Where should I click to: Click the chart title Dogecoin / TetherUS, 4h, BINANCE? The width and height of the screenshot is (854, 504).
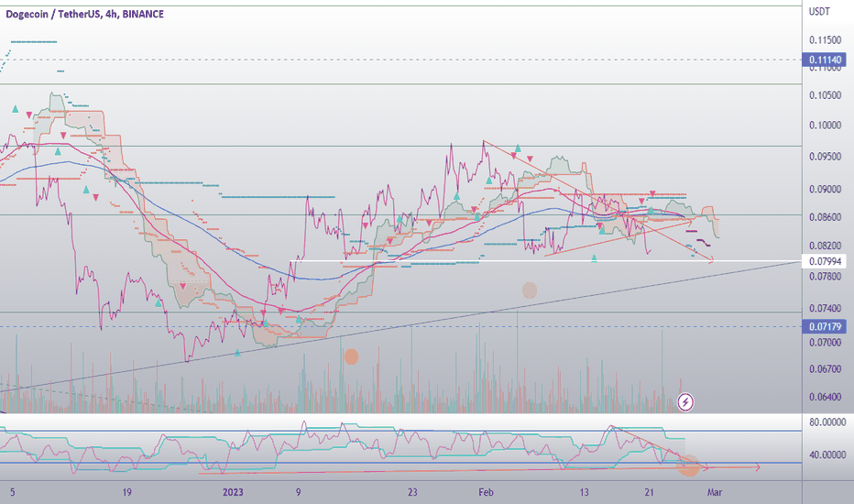click(85, 14)
